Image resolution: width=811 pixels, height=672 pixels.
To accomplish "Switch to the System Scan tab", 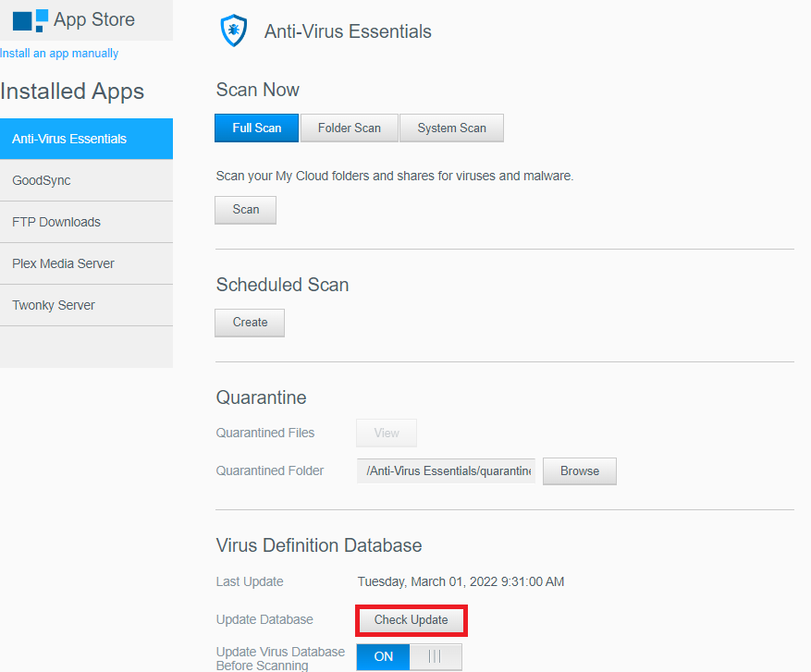I will tap(451, 128).
